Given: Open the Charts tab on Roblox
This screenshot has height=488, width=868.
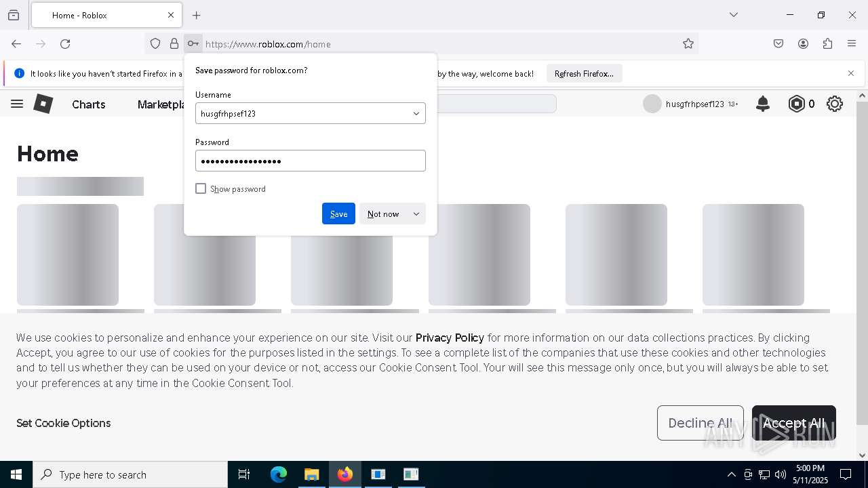Looking at the screenshot, I should (x=89, y=104).
